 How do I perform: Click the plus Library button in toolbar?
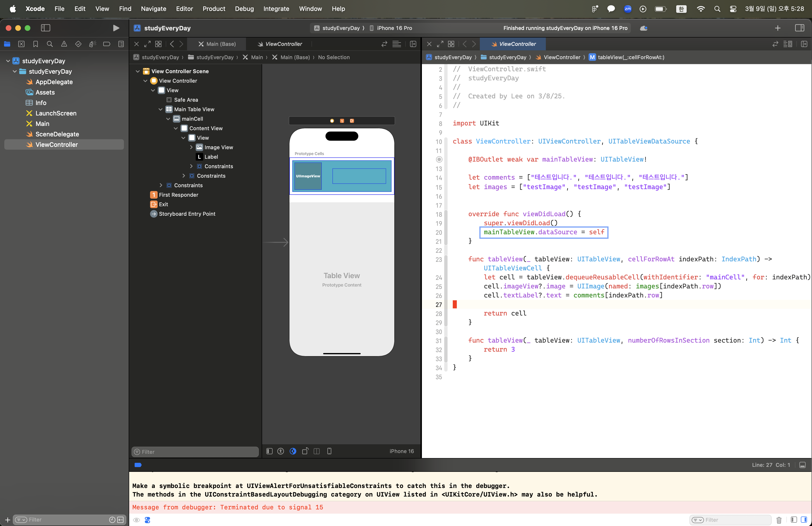(x=778, y=28)
